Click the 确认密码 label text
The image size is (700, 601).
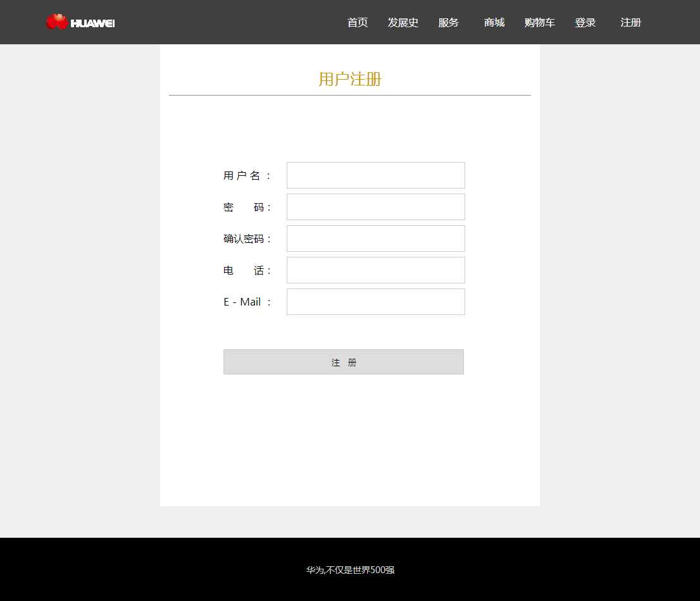point(247,239)
